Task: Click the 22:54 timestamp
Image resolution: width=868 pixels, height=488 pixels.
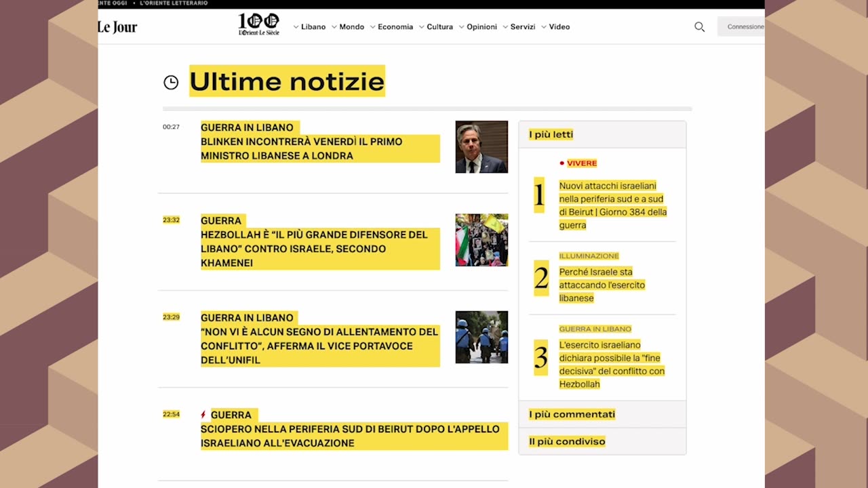Action: coord(171,414)
